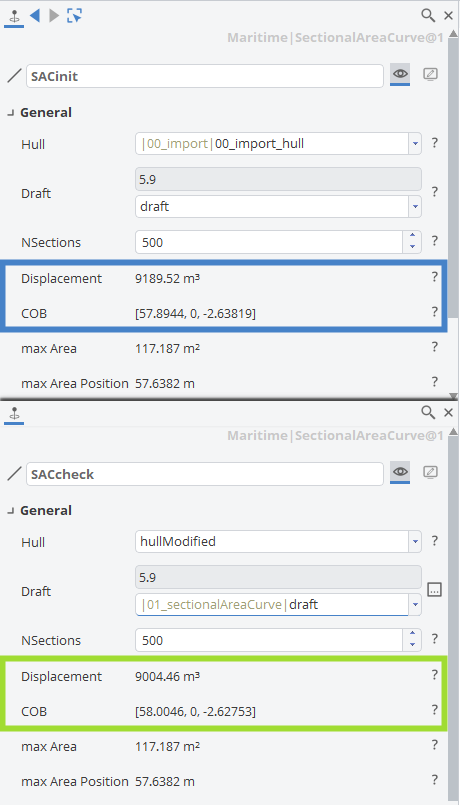Click the SACinit name input field
The width and height of the screenshot is (460, 805).
(204, 76)
